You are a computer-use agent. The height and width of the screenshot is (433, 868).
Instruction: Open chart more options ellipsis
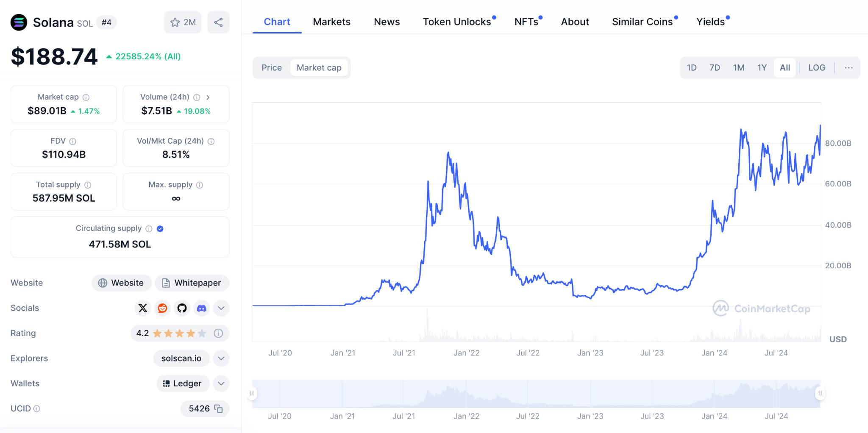tap(849, 68)
